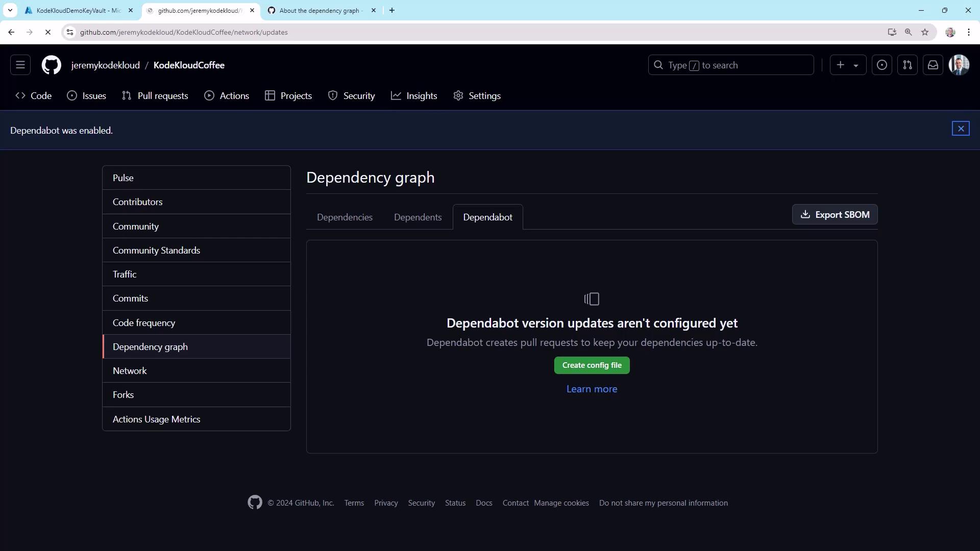The image size is (980, 551).
Task: Select Actions Usage Metrics in sidebar
Action: pos(156,419)
